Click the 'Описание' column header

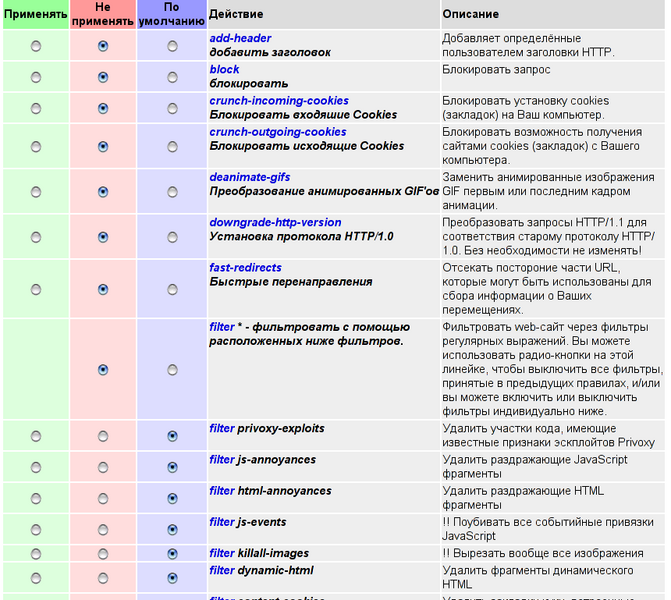point(552,14)
